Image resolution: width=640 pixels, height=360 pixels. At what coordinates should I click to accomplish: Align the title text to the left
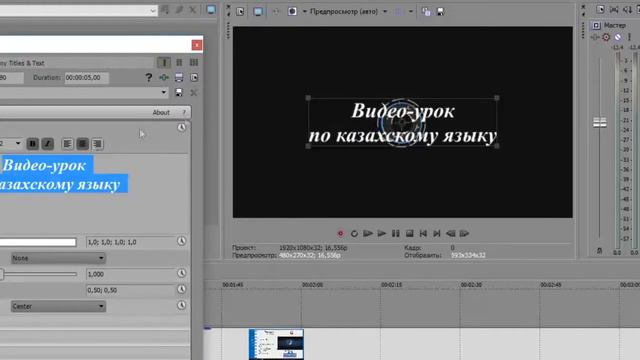click(67, 144)
